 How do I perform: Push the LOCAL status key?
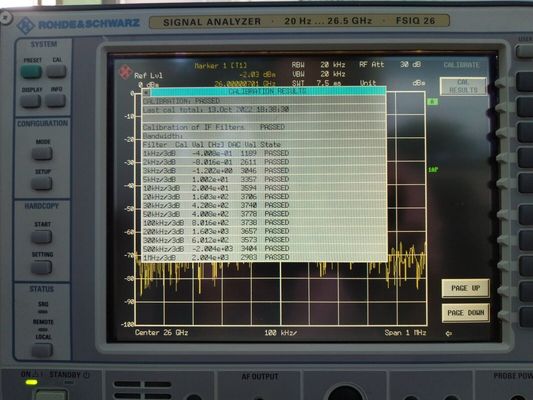tap(42, 350)
